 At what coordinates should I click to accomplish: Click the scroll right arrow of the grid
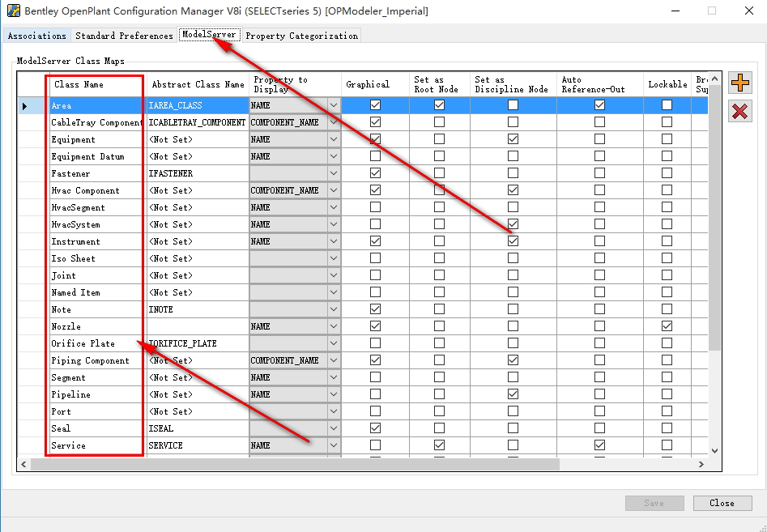(x=701, y=464)
